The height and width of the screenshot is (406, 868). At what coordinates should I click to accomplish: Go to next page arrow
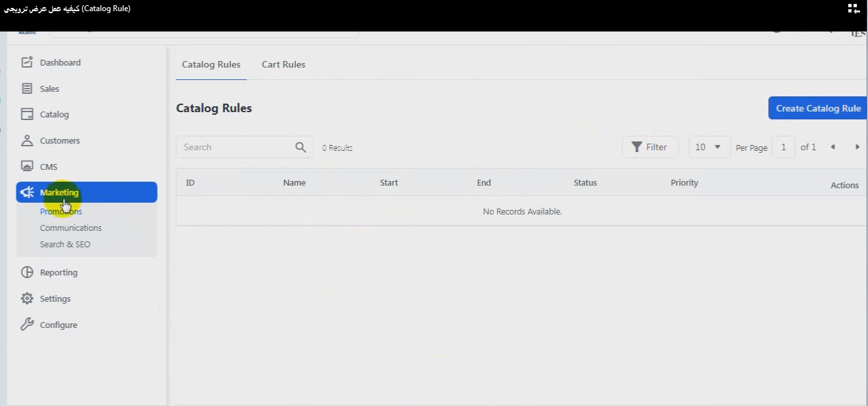click(x=857, y=148)
